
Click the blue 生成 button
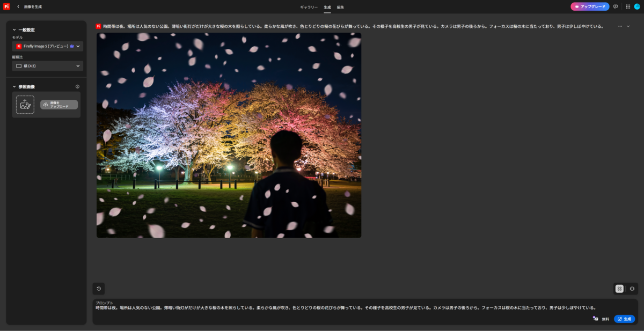(624, 319)
